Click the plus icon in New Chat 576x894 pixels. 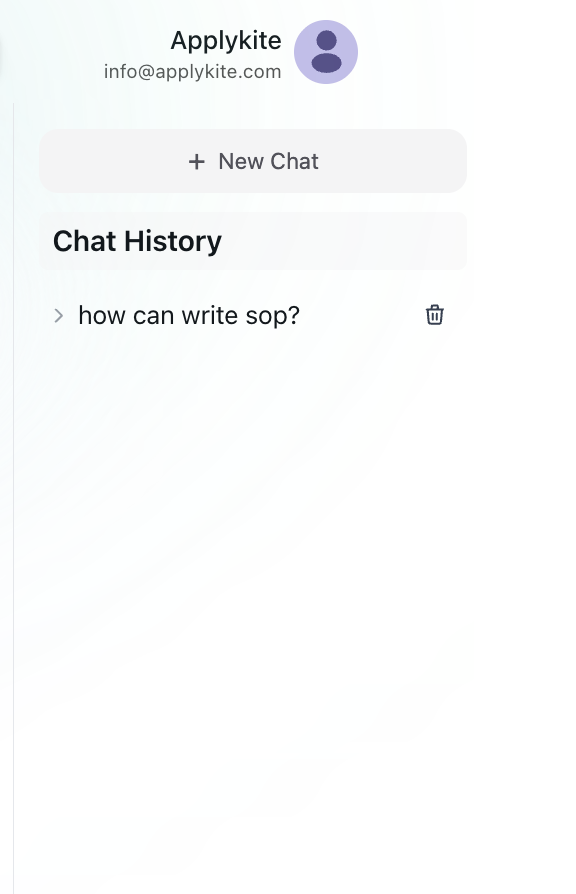197,162
